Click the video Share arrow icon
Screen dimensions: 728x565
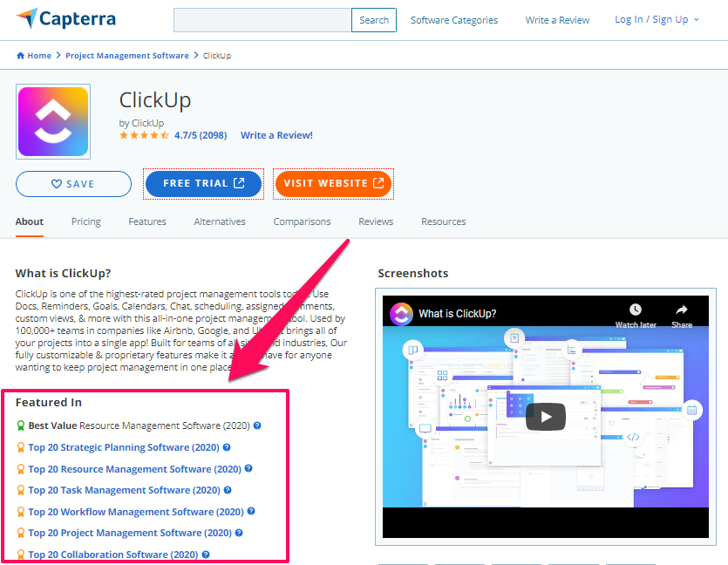[x=682, y=310]
